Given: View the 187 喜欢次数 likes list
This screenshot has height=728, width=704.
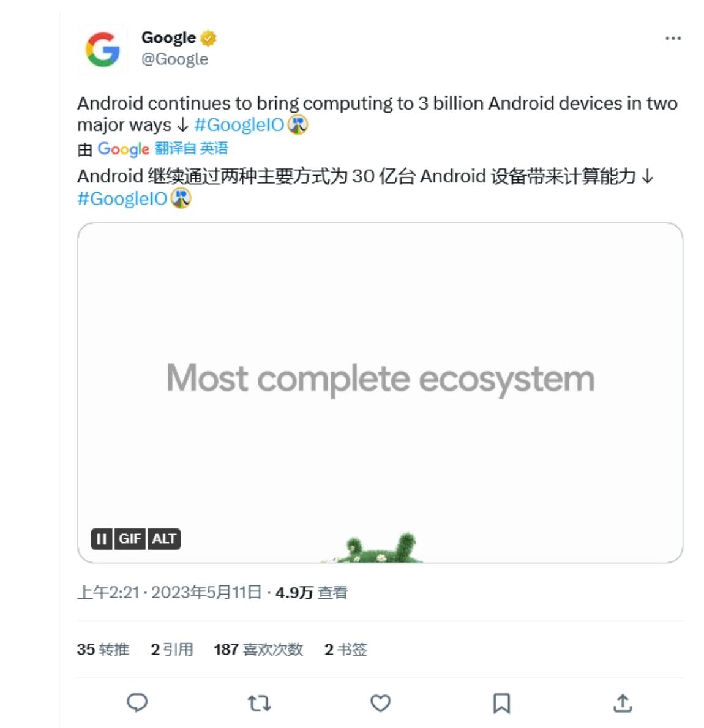Looking at the screenshot, I should coord(258,649).
